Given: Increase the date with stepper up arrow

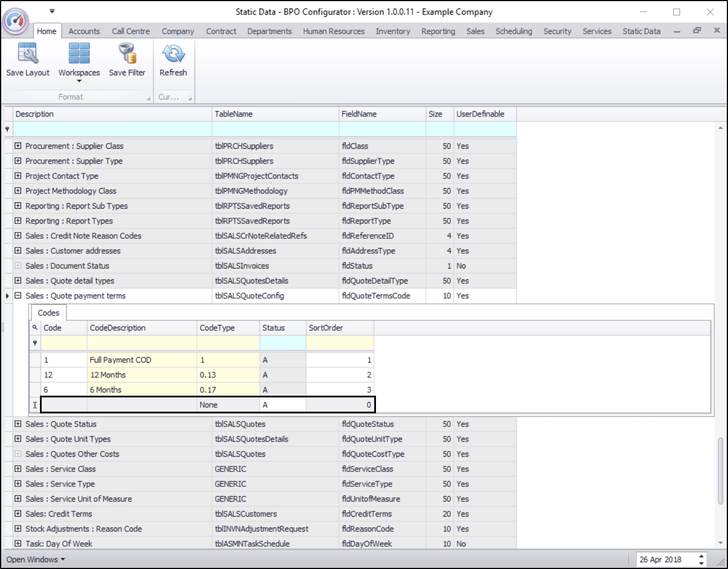Looking at the screenshot, I should pyautogui.click(x=701, y=556).
